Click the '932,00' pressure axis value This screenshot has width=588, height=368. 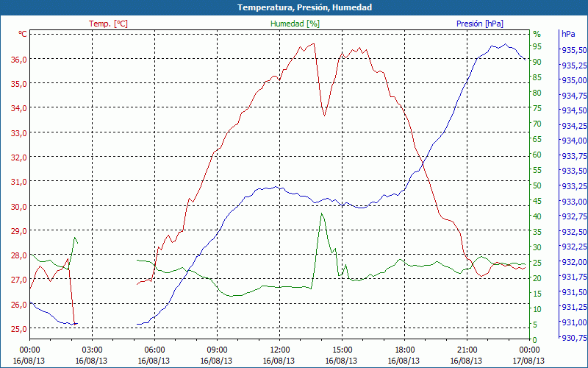pyautogui.click(x=574, y=262)
